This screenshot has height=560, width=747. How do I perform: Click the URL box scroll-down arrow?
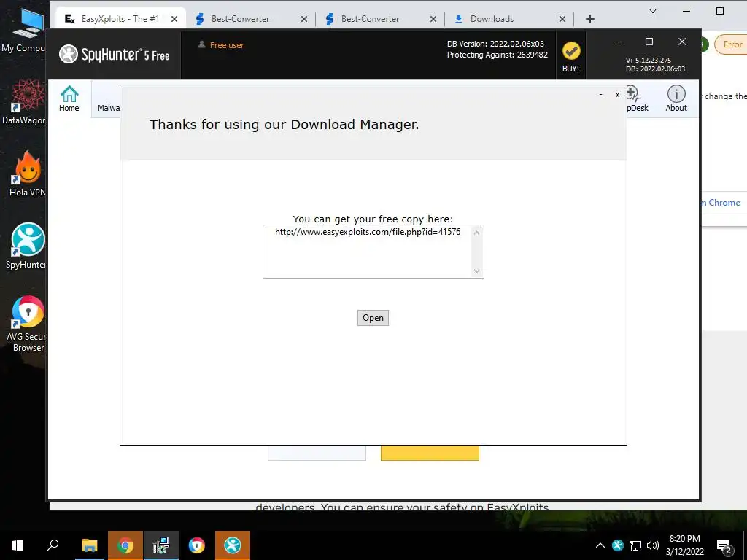pyautogui.click(x=476, y=271)
